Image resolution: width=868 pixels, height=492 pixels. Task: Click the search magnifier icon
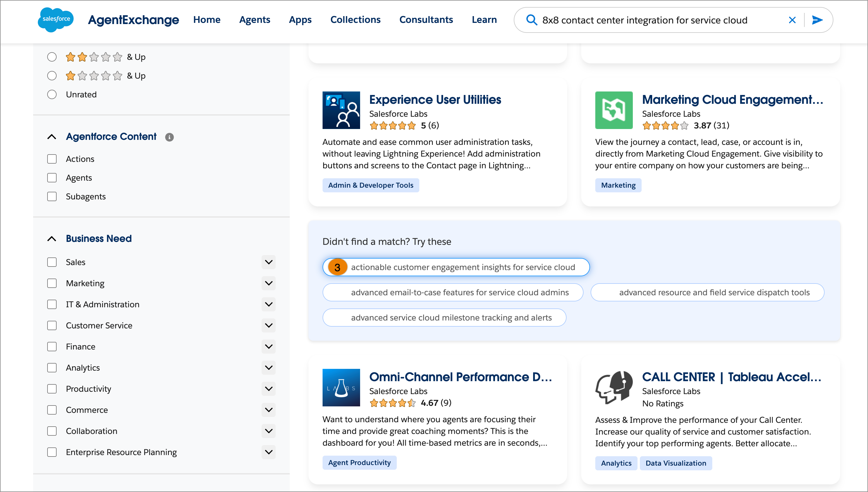(531, 20)
